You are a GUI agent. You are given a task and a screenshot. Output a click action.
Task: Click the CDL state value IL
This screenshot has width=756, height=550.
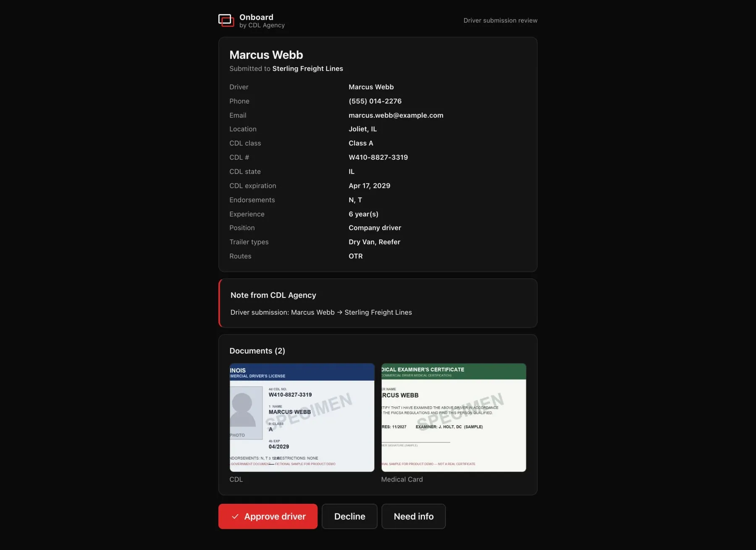[x=352, y=171]
